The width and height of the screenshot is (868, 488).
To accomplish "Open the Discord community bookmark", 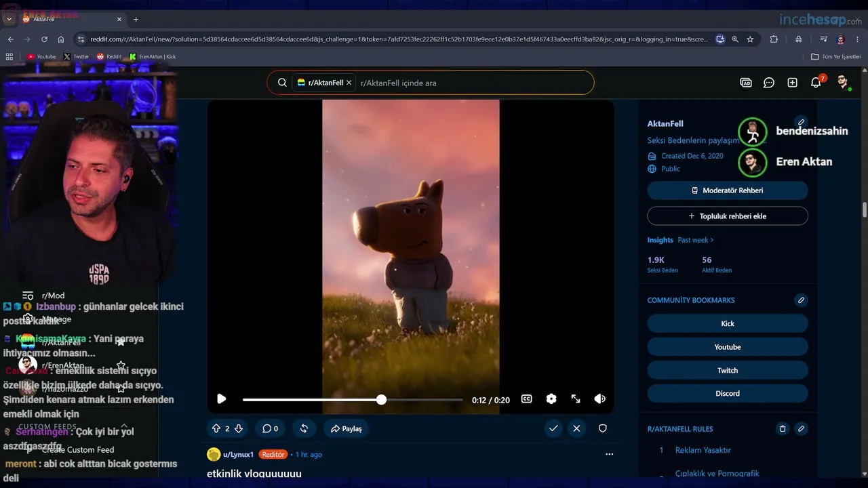I will click(x=728, y=393).
